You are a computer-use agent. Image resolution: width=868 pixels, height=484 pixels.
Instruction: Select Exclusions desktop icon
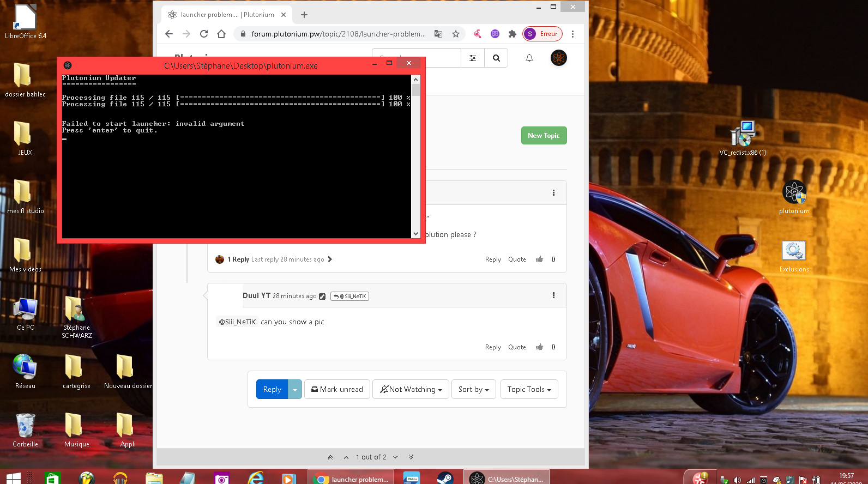(794, 256)
